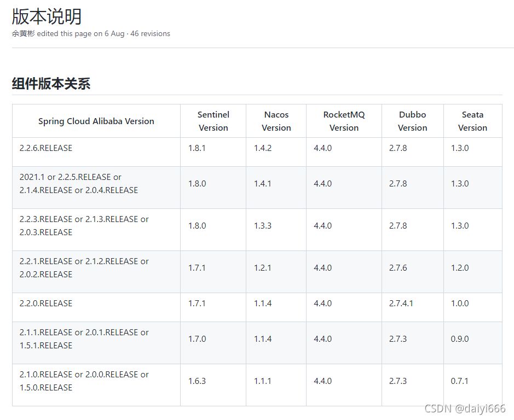Click the 版本说明 page title
Image resolution: width=514 pixels, height=420 pixels.
point(47,16)
